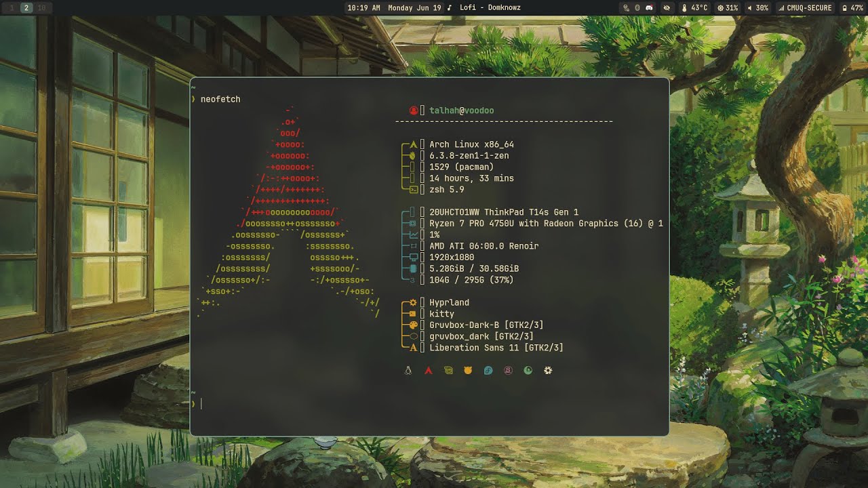Click the 47% battery module
The image size is (868, 488).
852,8
